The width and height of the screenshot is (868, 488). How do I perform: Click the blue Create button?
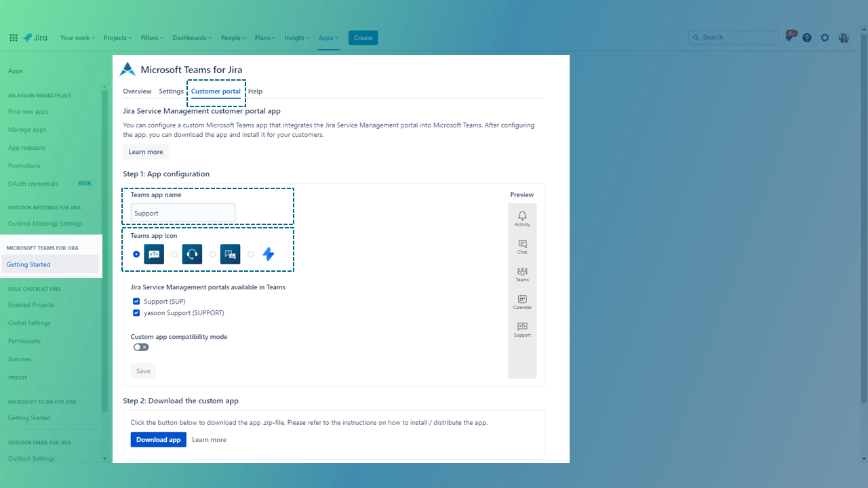click(363, 38)
